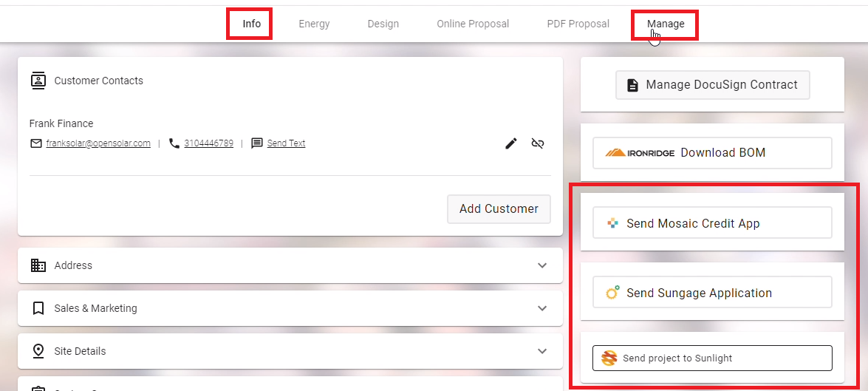The height and width of the screenshot is (391, 868).
Task: Switch to the Energy tab
Action: point(314,24)
